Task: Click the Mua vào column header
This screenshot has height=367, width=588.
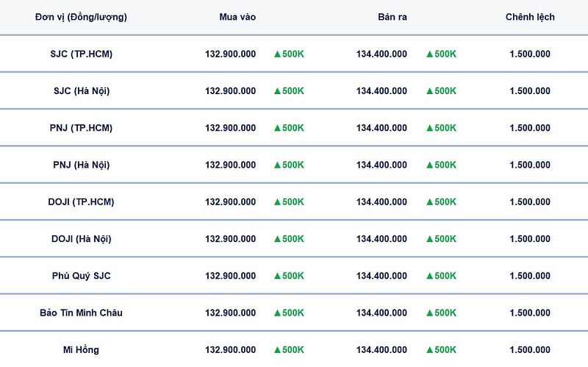Action: pyautogui.click(x=237, y=17)
